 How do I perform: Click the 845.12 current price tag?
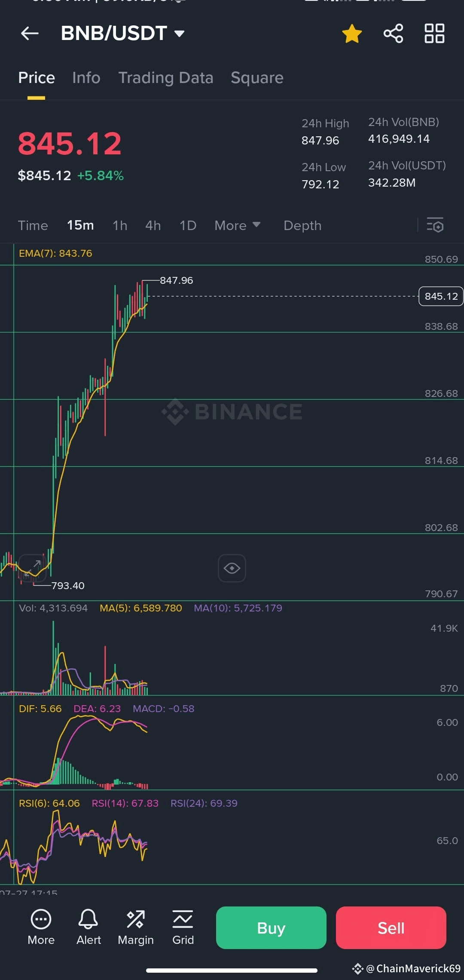(441, 296)
